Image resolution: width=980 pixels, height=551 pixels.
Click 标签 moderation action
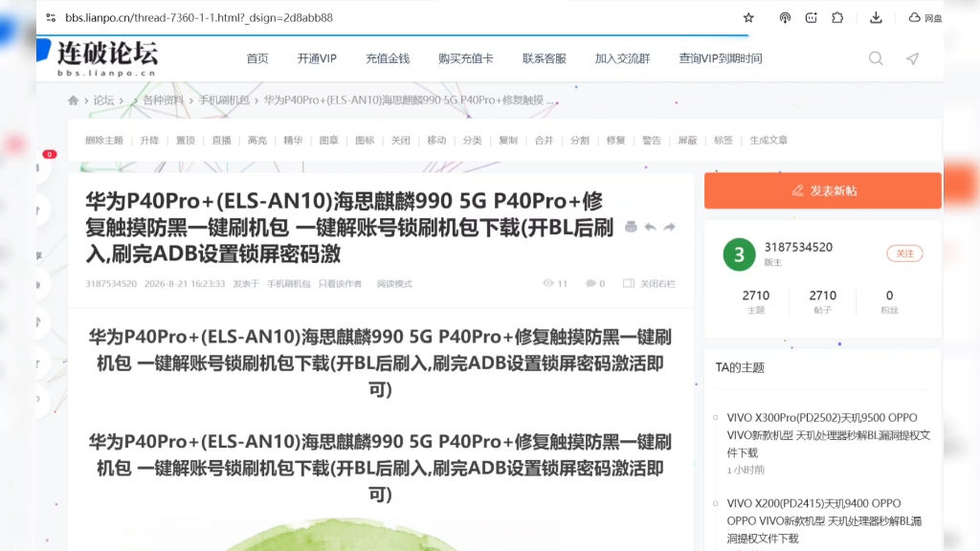724,141
